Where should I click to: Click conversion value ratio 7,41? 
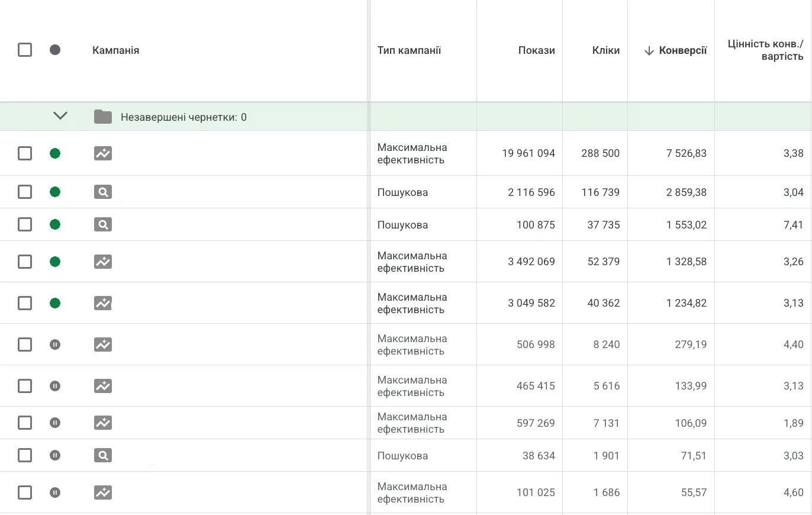(x=794, y=225)
